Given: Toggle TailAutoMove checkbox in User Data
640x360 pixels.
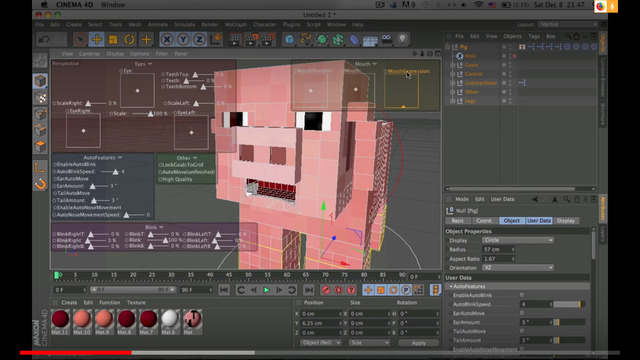Looking at the screenshot, I should [522, 331].
